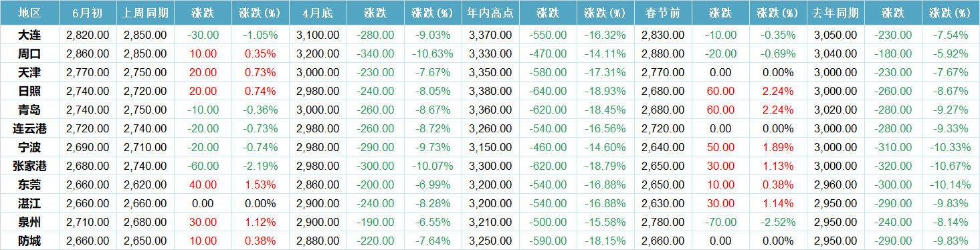
Task: Click the 日照 region cell
Action: tap(29, 91)
